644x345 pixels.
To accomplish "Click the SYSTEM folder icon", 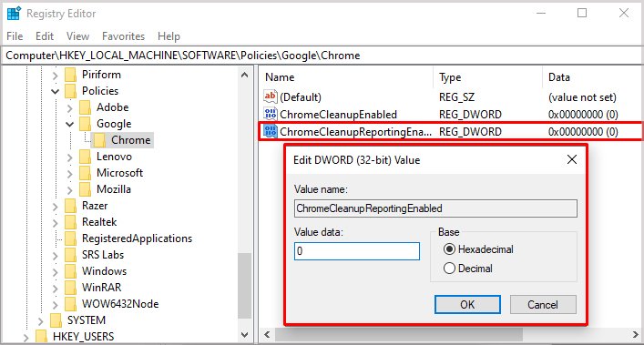I will coord(56,320).
